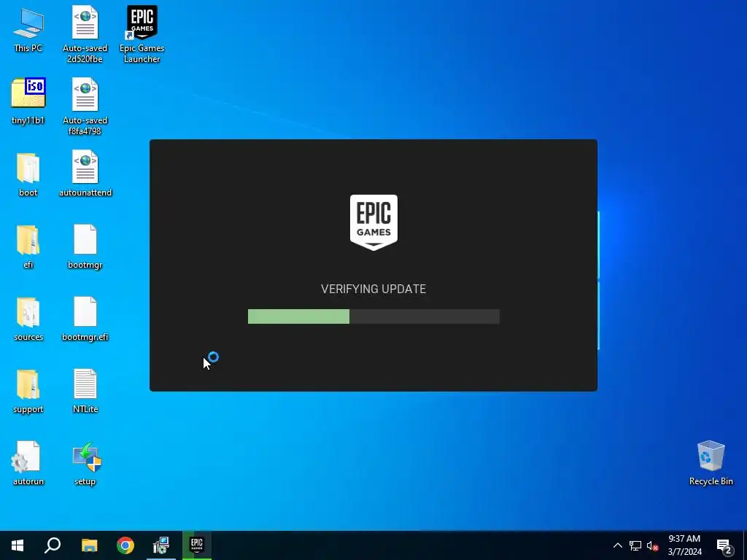Select the support folder on the desktop

28,392
